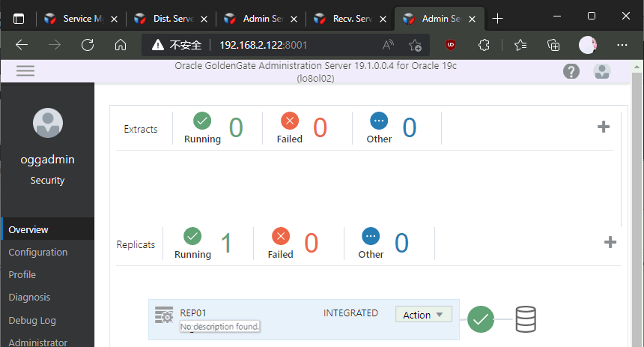Image resolution: width=644 pixels, height=347 pixels.
Task: Open Diagnosis from the sidebar
Action: [x=29, y=298]
